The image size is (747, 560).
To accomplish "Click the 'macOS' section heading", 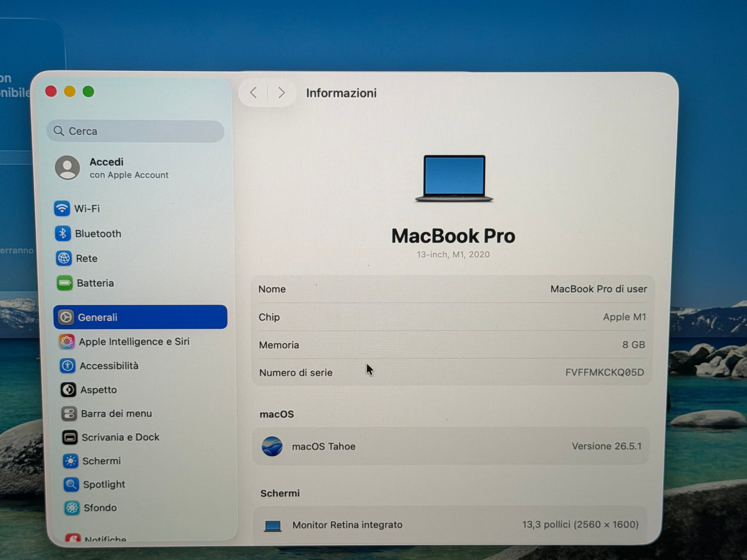I will [x=277, y=414].
